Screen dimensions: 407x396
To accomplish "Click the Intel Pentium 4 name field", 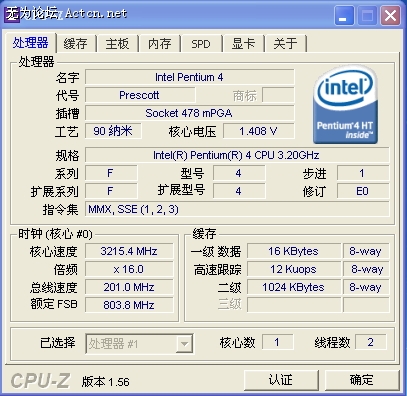I will pos(190,77).
